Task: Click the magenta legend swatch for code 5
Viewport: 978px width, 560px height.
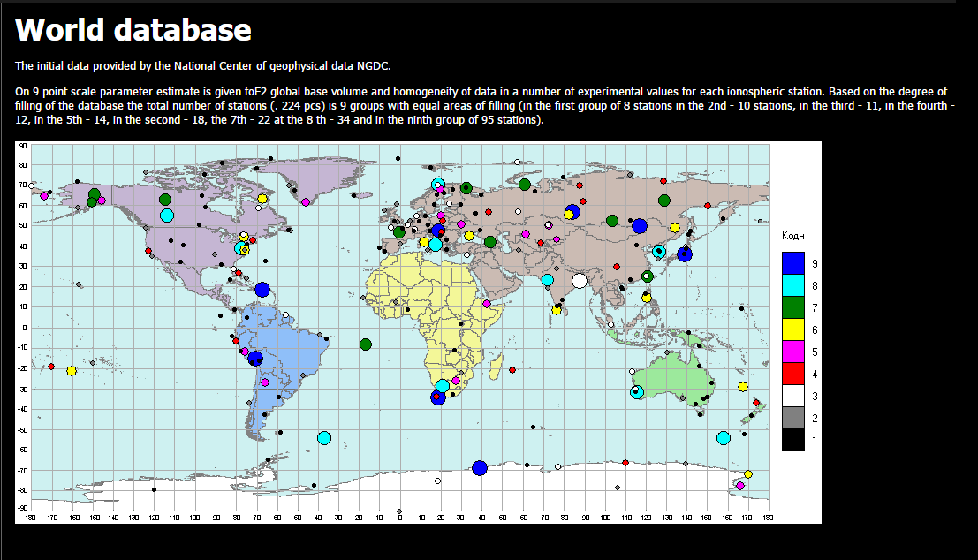Action: (792, 351)
